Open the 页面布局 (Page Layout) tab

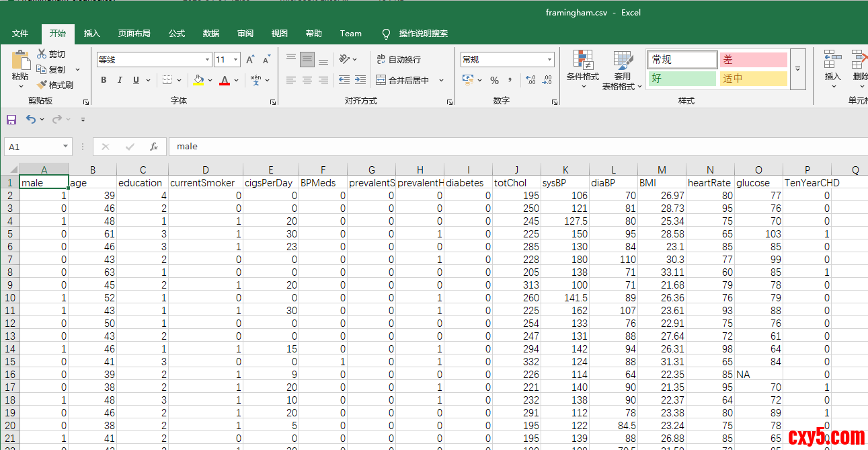click(134, 34)
